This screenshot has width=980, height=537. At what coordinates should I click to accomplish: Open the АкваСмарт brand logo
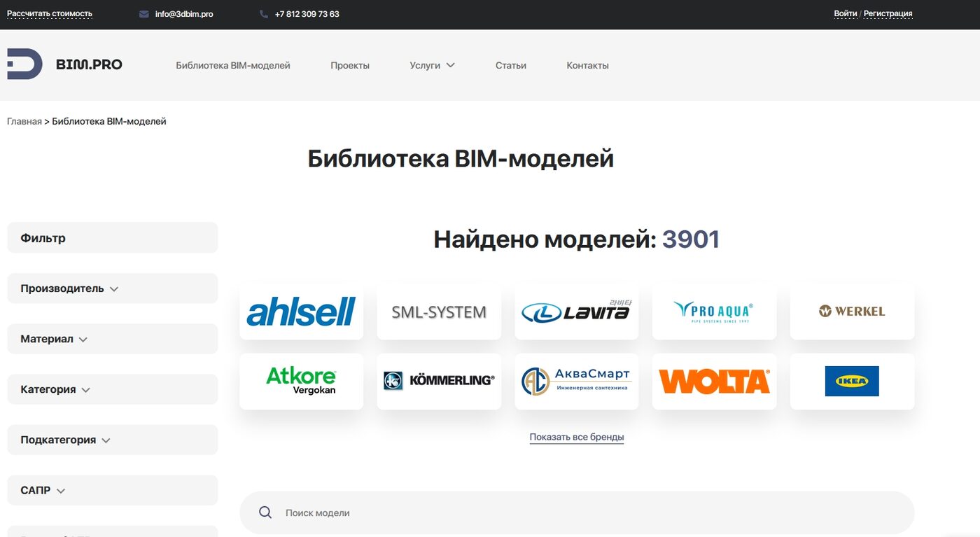tap(577, 382)
